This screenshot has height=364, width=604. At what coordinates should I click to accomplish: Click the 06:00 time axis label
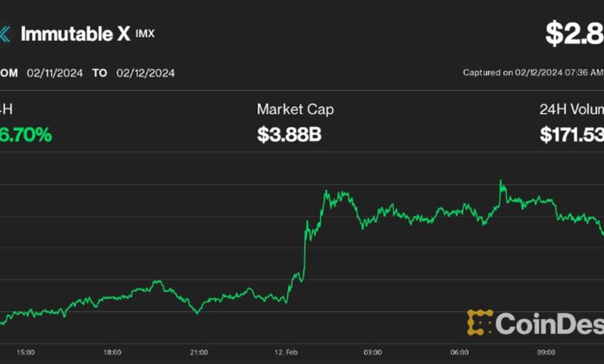459,352
